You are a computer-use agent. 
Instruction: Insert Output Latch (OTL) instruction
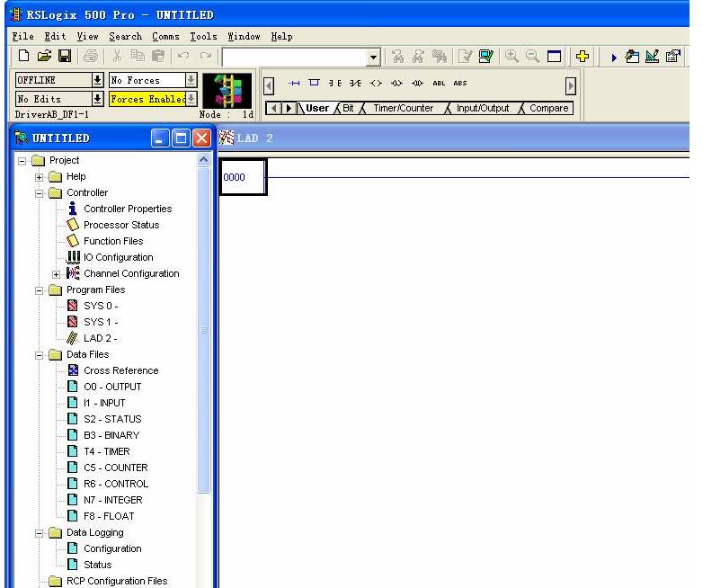coord(396,83)
